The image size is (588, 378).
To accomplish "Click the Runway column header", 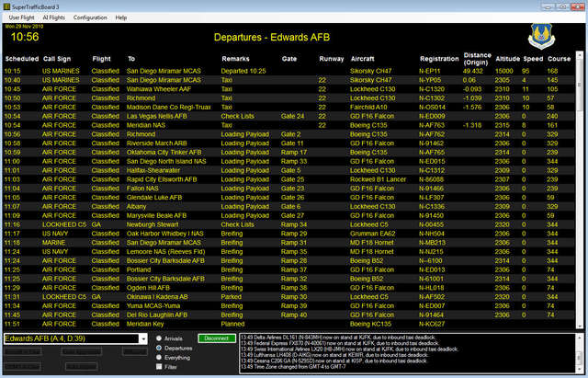I will [331, 59].
